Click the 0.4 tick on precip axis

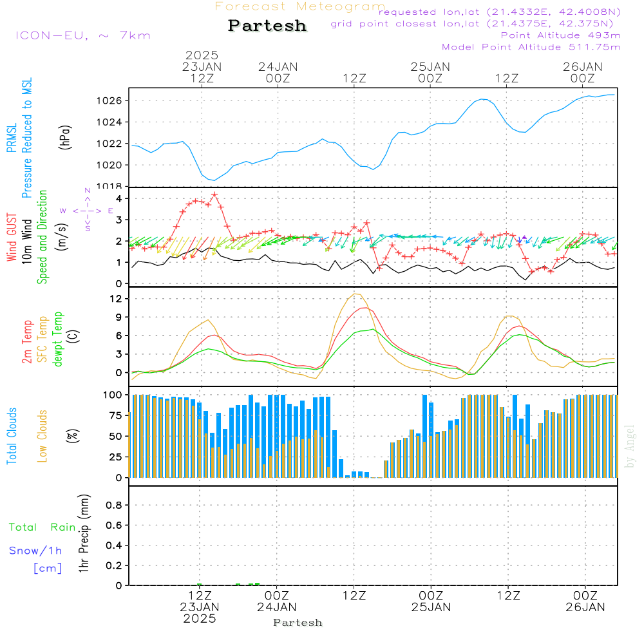114,545
